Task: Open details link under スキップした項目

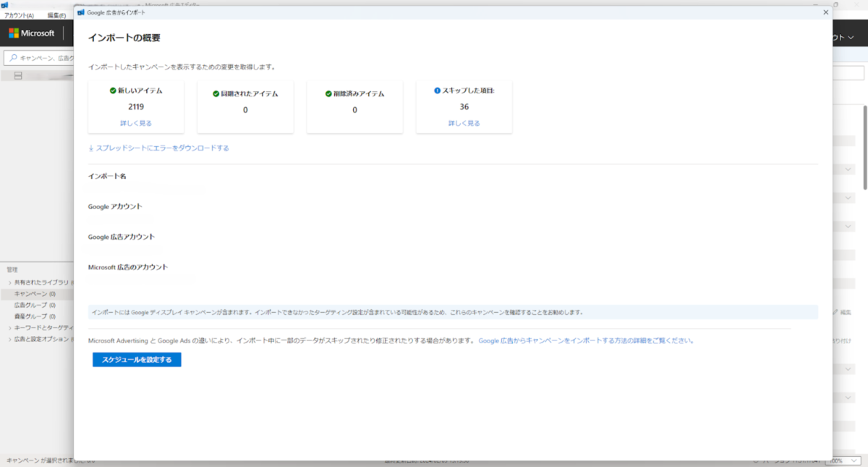Action: point(464,123)
